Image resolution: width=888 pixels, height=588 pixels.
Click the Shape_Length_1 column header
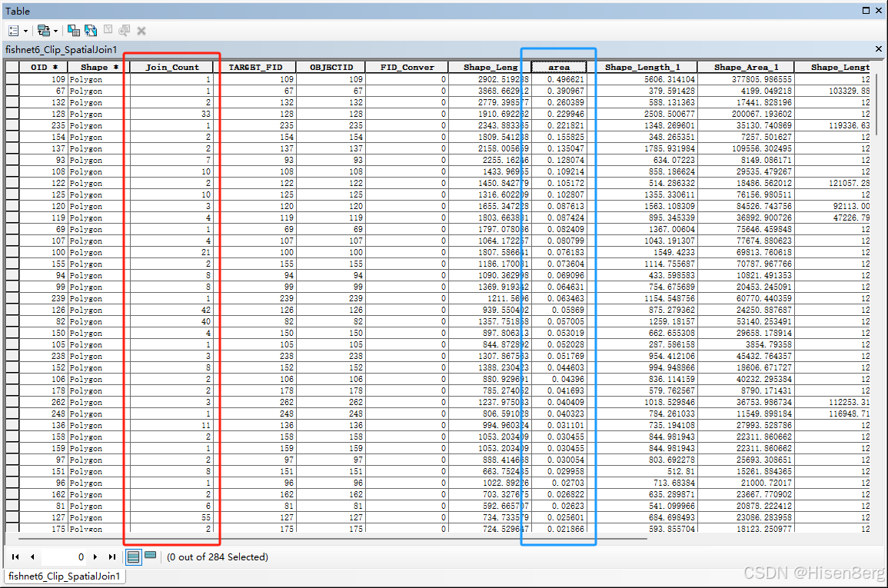642,67
